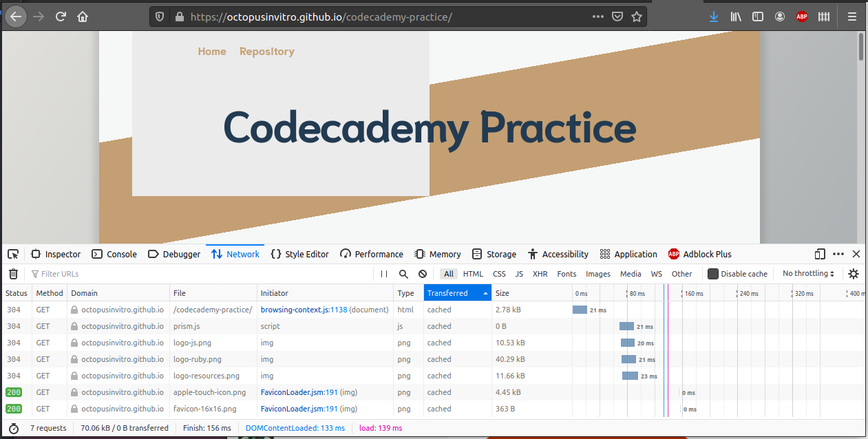868x439 pixels.
Task: Open network search magnifier
Action: [x=403, y=274]
